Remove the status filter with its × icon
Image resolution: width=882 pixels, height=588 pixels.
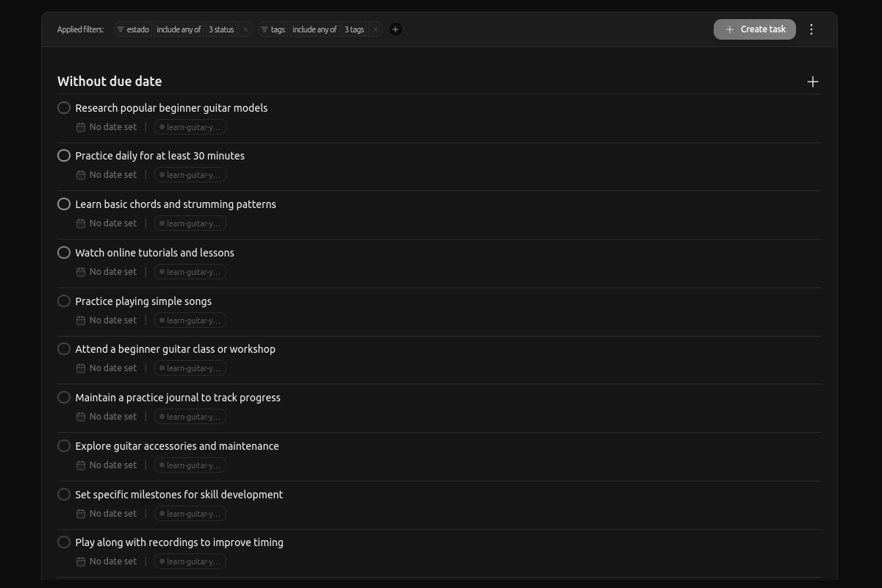pos(245,29)
